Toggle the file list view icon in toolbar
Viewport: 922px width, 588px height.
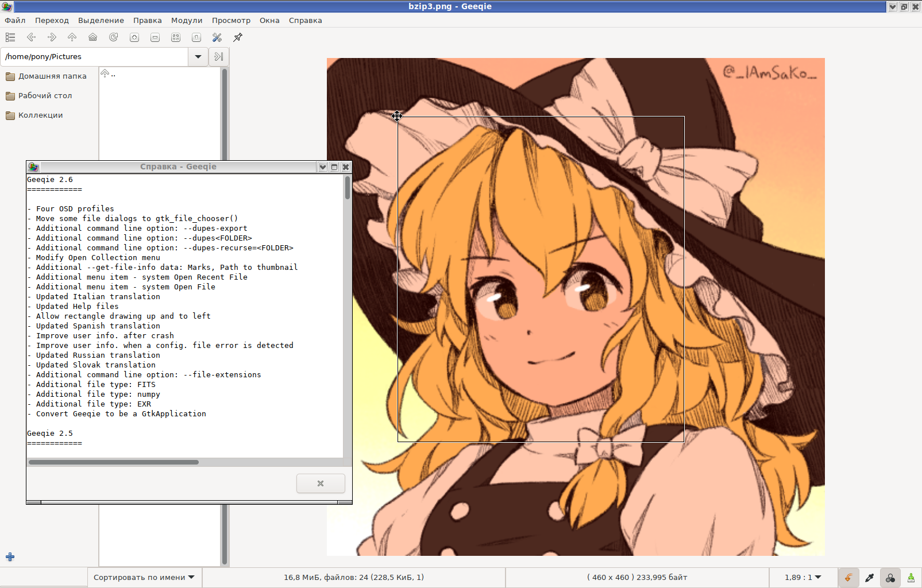(10, 37)
